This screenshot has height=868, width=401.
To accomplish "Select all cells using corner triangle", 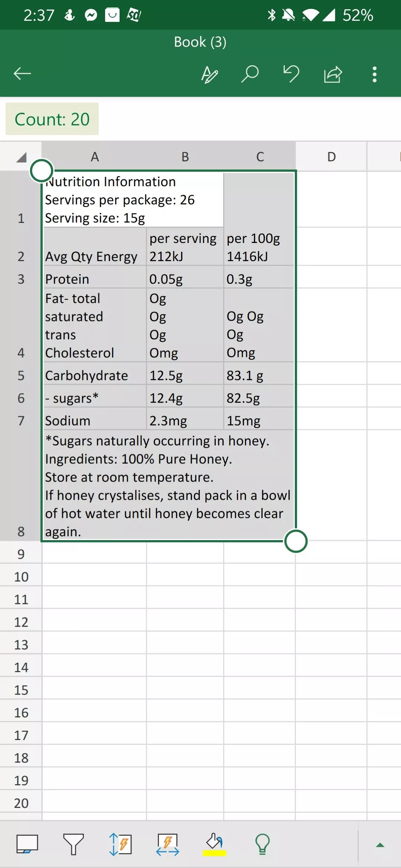I will click(x=21, y=157).
